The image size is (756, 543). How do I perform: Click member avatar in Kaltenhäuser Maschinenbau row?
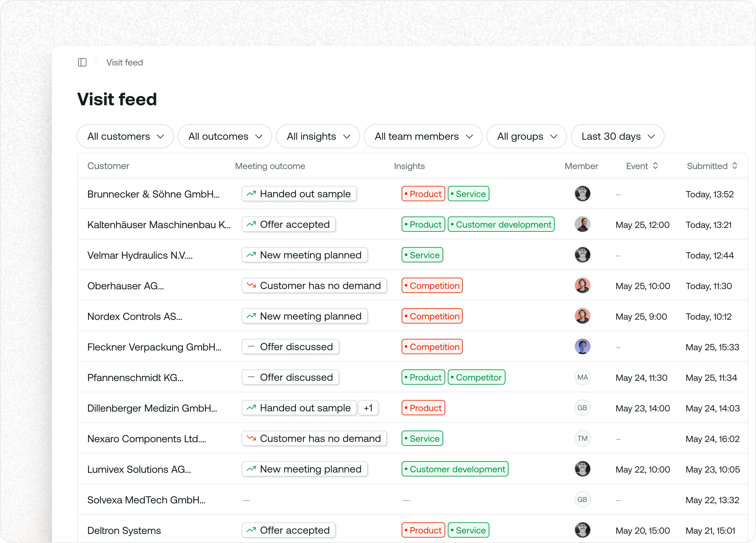582,224
